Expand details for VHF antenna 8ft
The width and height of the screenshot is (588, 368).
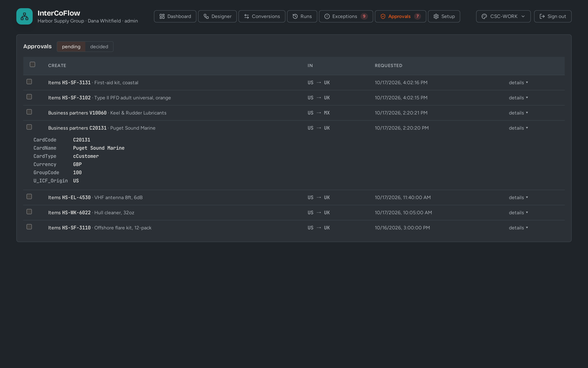click(518, 197)
